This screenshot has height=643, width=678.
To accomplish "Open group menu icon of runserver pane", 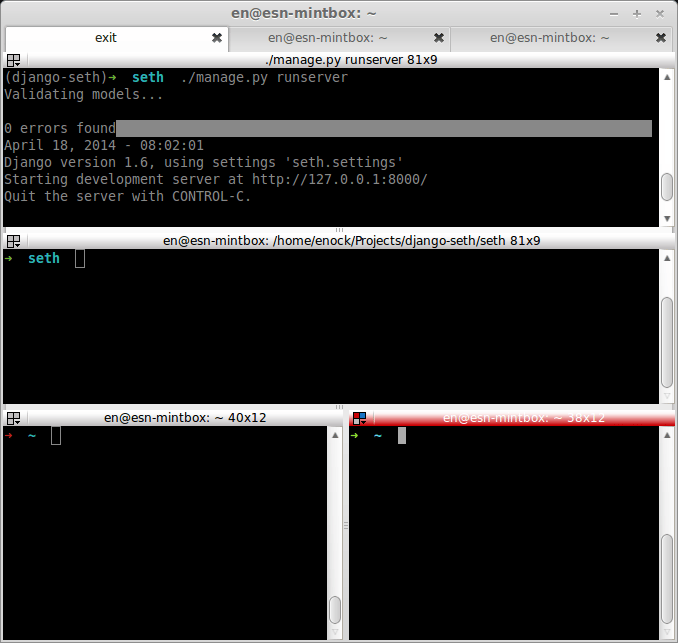I will [14, 60].
